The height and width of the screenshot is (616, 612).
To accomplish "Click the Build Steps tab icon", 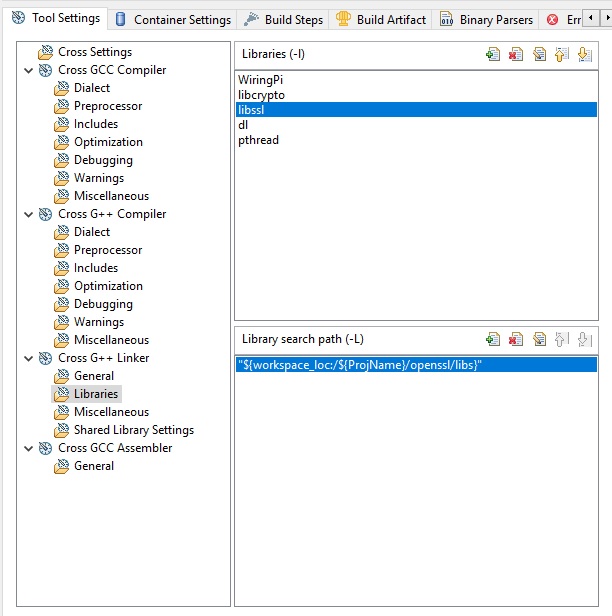I will 251,19.
